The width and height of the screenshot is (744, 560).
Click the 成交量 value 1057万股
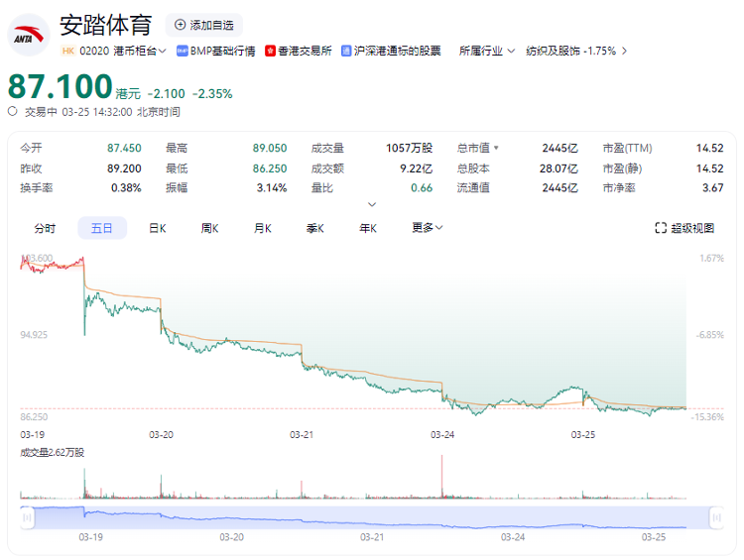click(409, 148)
